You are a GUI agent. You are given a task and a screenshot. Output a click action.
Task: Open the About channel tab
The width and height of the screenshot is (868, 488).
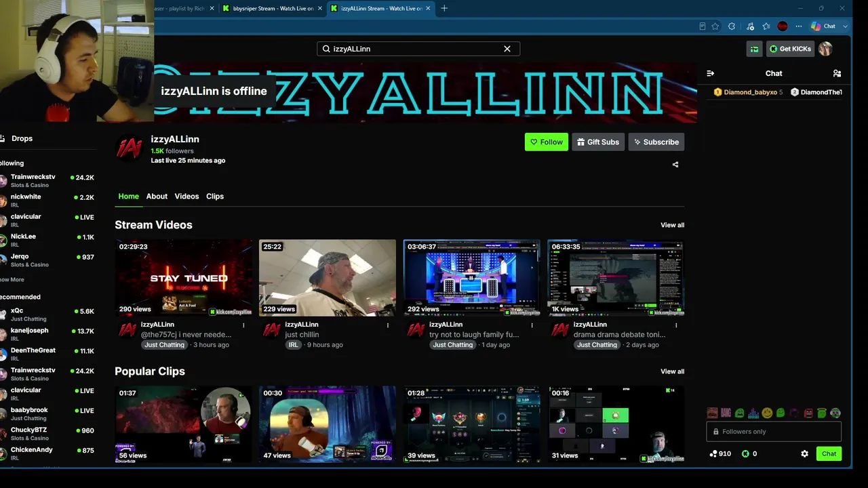click(157, 196)
